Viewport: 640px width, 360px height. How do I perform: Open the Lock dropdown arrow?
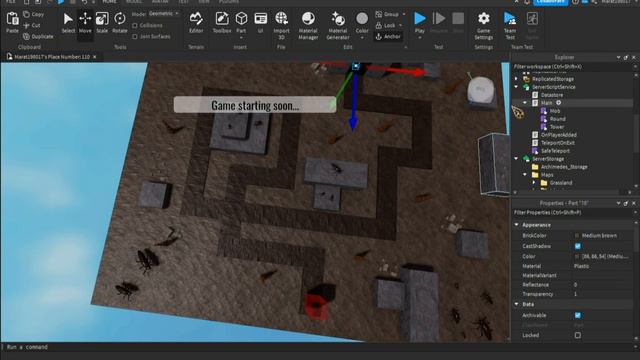400,25
